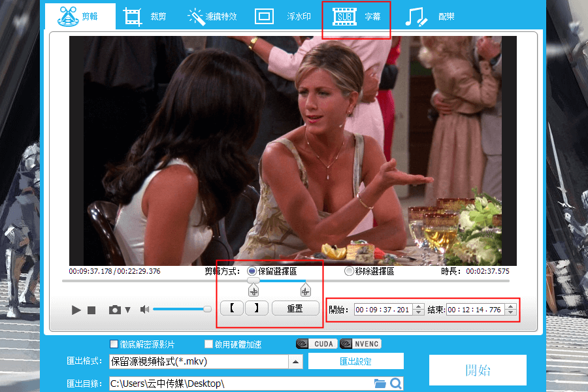Expand the snapshot options arrow
The width and height of the screenshot is (588, 392).
(128, 310)
